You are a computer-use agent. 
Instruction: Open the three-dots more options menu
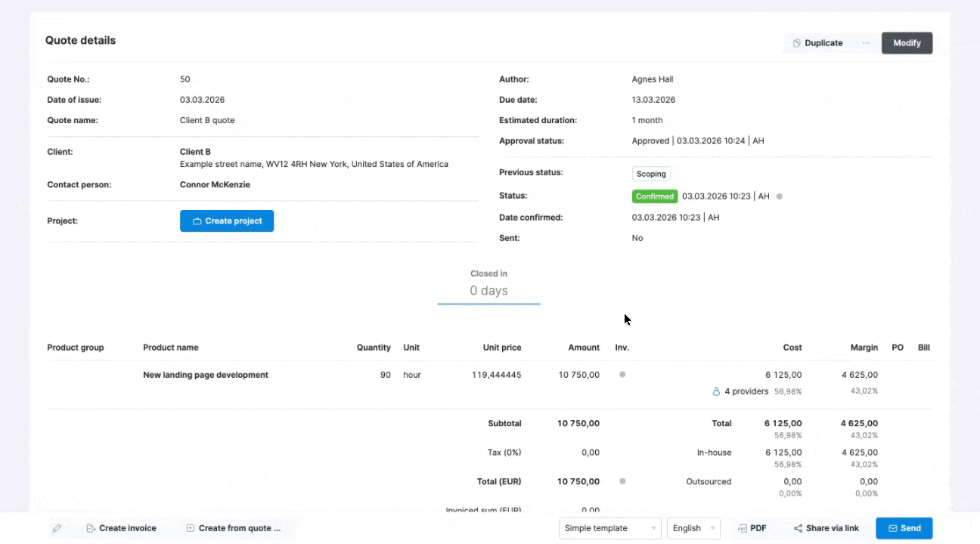866,43
